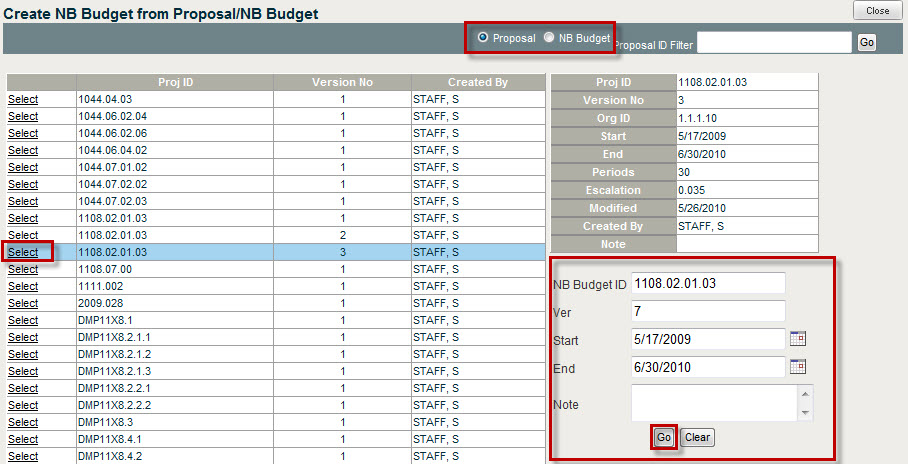Image resolution: width=908 pixels, height=464 pixels.
Task: Click into the Proposal ID Filter field
Action: [x=774, y=42]
